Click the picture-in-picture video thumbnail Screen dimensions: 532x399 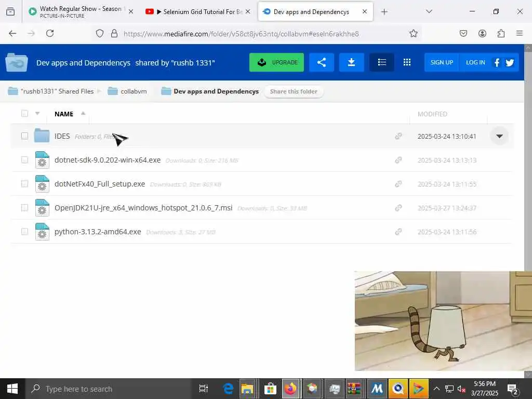tap(443, 321)
